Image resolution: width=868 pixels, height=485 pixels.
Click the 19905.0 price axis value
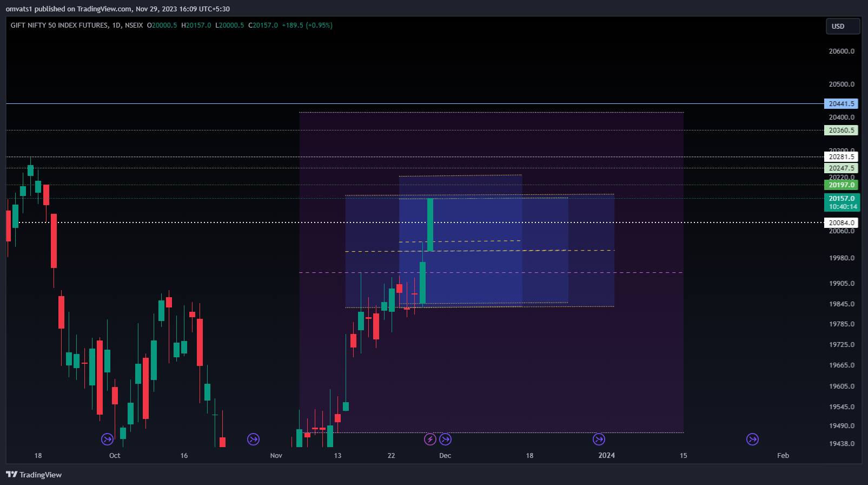click(x=842, y=284)
